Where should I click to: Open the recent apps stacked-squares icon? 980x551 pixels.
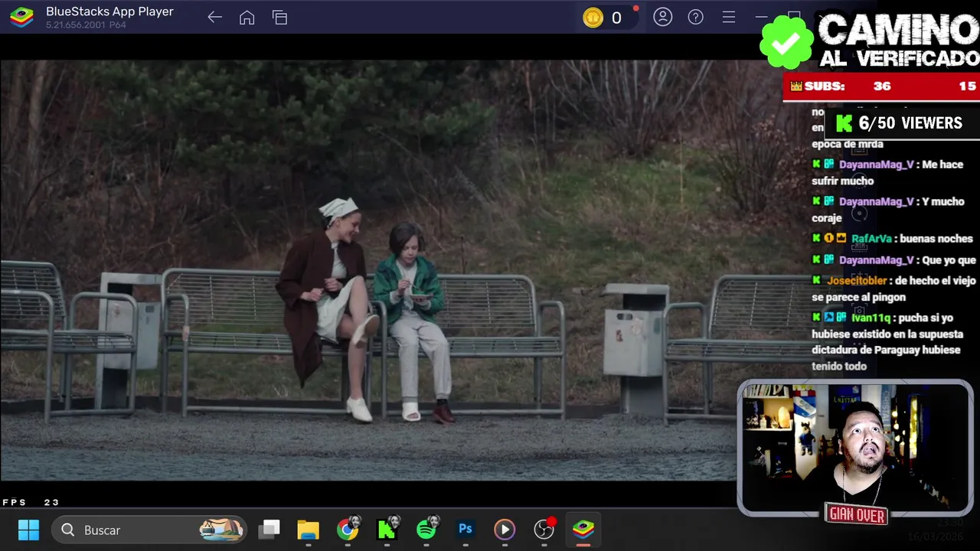pos(279,18)
